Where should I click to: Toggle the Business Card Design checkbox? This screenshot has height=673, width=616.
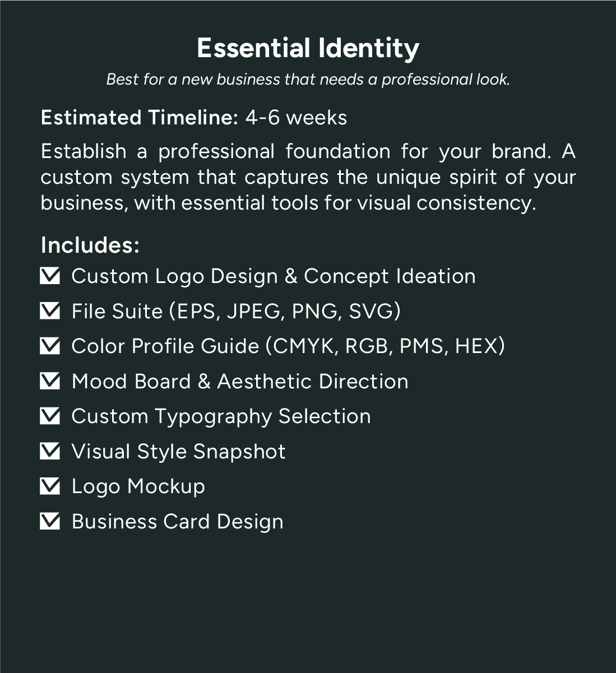click(x=50, y=521)
